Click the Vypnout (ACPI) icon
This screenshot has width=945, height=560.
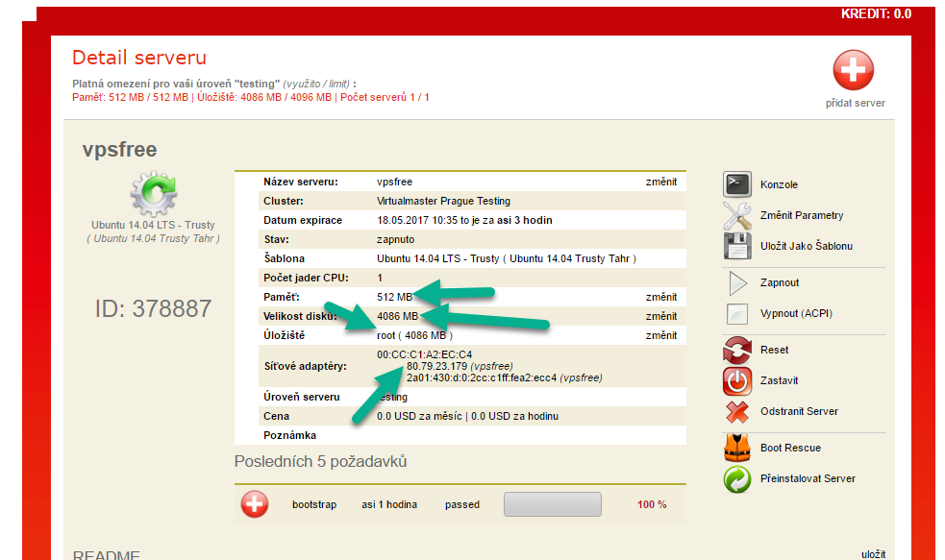point(736,314)
